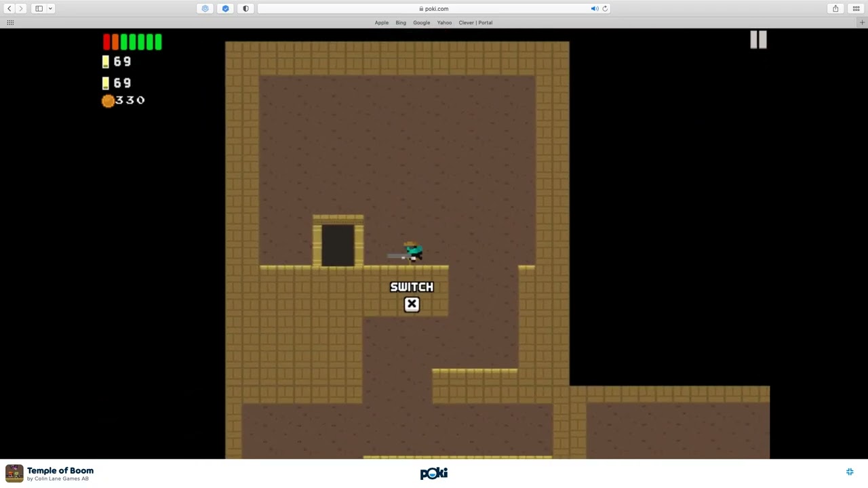Click the player character with hat
Image resolution: width=868 pixels, height=488 pixels.
coord(413,251)
